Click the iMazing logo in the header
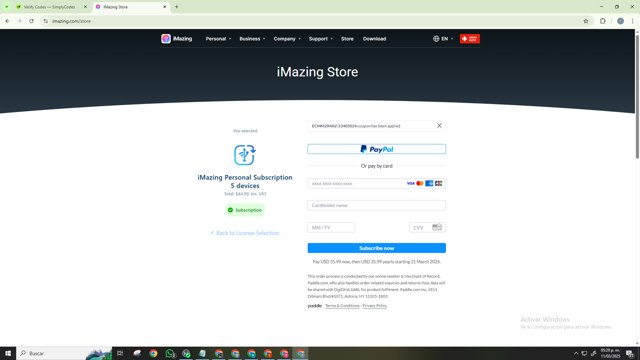Viewport: 640px width, 360px height. point(176,39)
